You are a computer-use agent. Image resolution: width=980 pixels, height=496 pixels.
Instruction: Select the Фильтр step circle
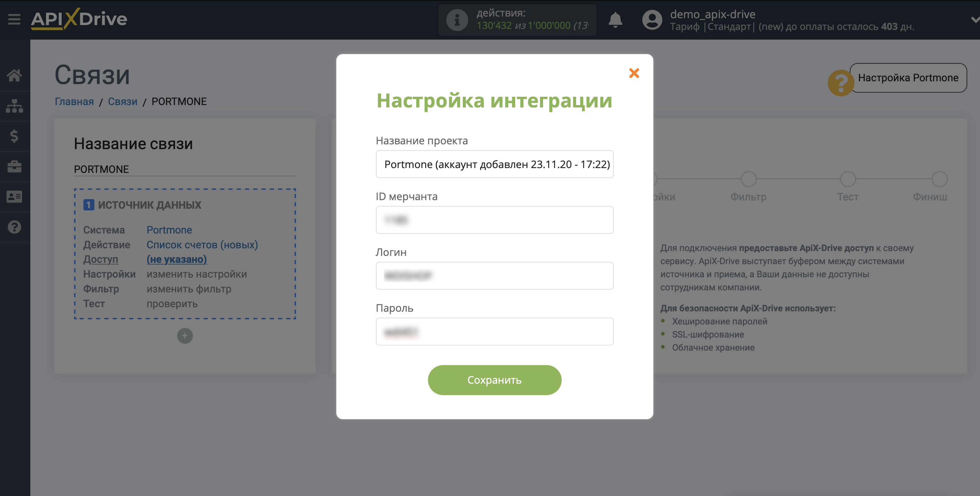point(748,179)
